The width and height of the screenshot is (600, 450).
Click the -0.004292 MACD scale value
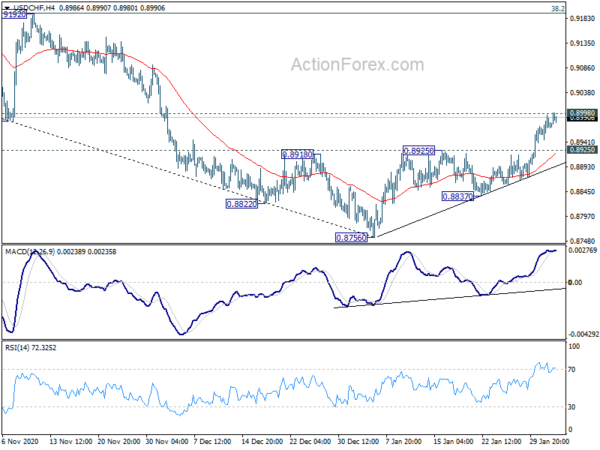tap(584, 334)
